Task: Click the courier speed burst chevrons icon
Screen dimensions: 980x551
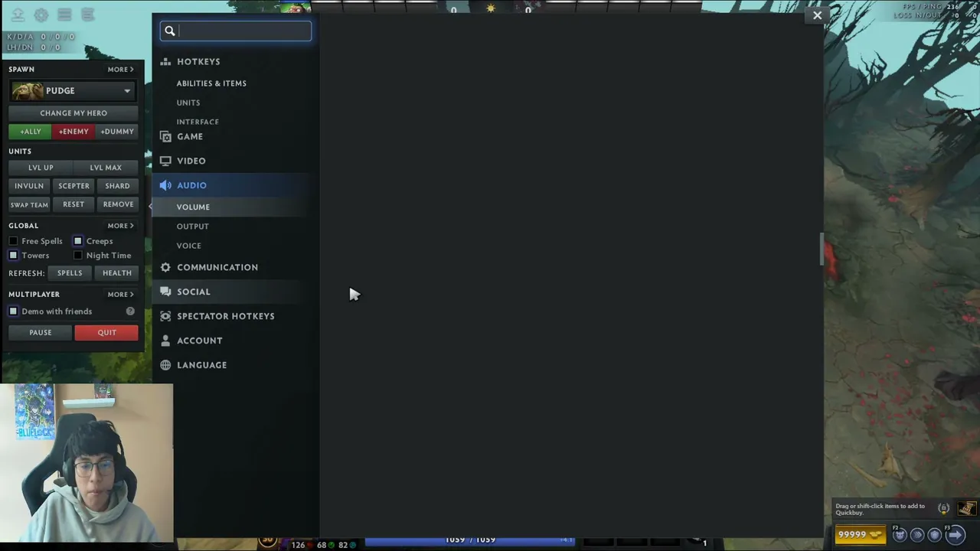Action: click(917, 535)
